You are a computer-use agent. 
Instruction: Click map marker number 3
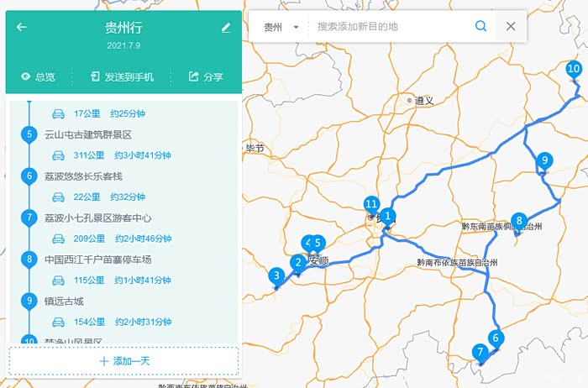click(x=276, y=276)
